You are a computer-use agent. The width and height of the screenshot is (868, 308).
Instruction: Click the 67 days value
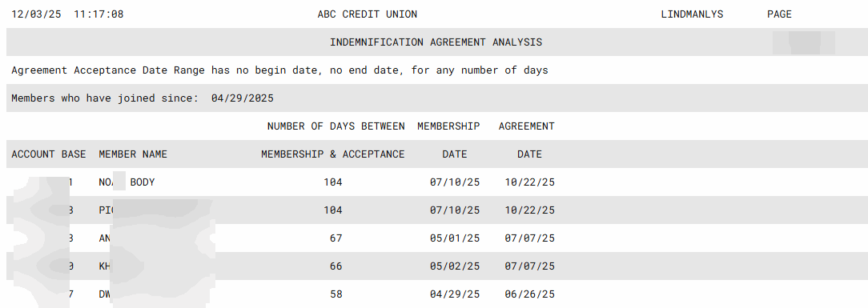[336, 238]
